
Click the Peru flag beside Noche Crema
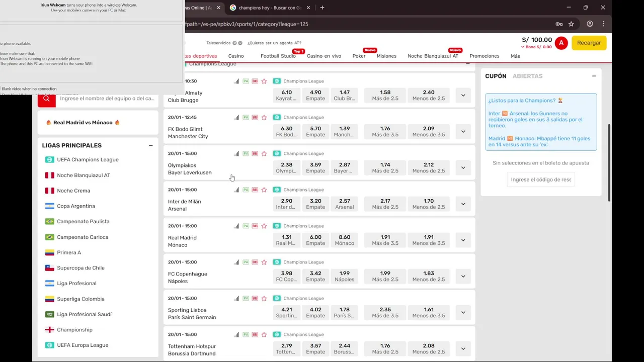49,191
